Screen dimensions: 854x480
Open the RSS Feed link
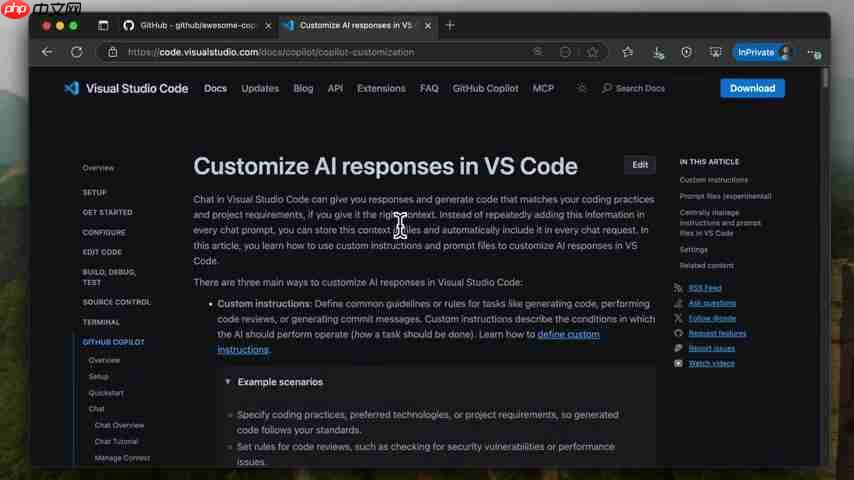point(705,288)
